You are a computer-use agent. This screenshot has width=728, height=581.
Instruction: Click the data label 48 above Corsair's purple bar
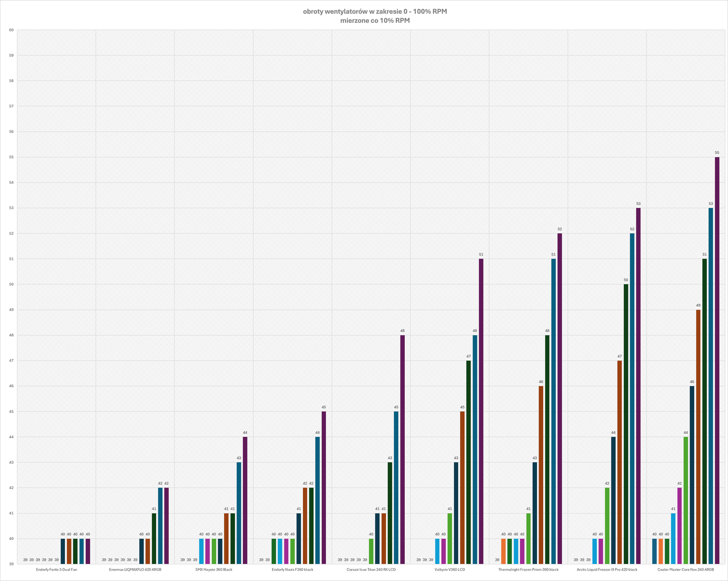402,331
